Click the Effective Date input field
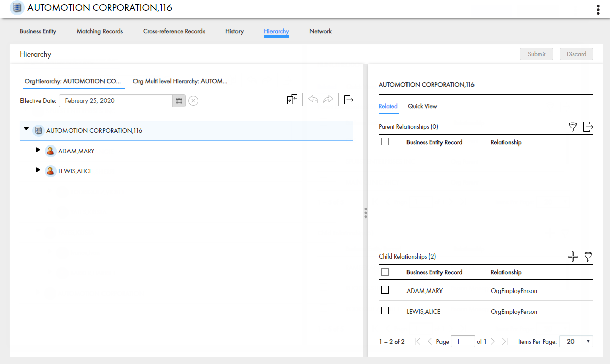610x364 pixels. point(116,101)
